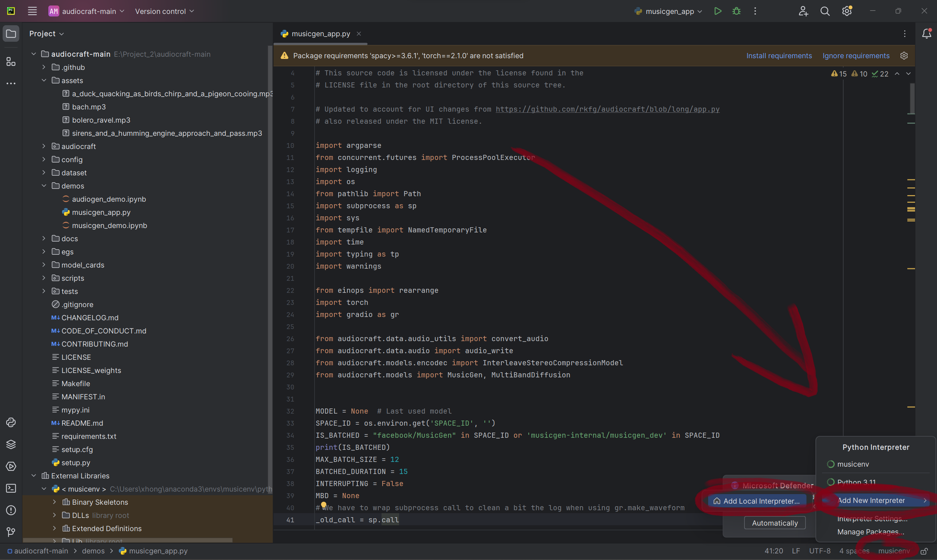This screenshot has width=937, height=560.
Task: Select the Ignore requirements menu option
Action: pos(856,55)
